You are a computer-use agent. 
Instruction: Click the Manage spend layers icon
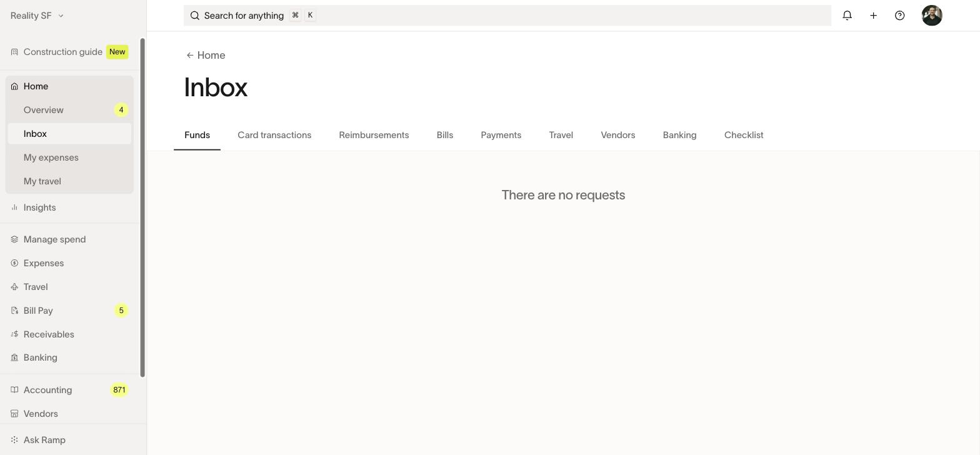click(14, 239)
